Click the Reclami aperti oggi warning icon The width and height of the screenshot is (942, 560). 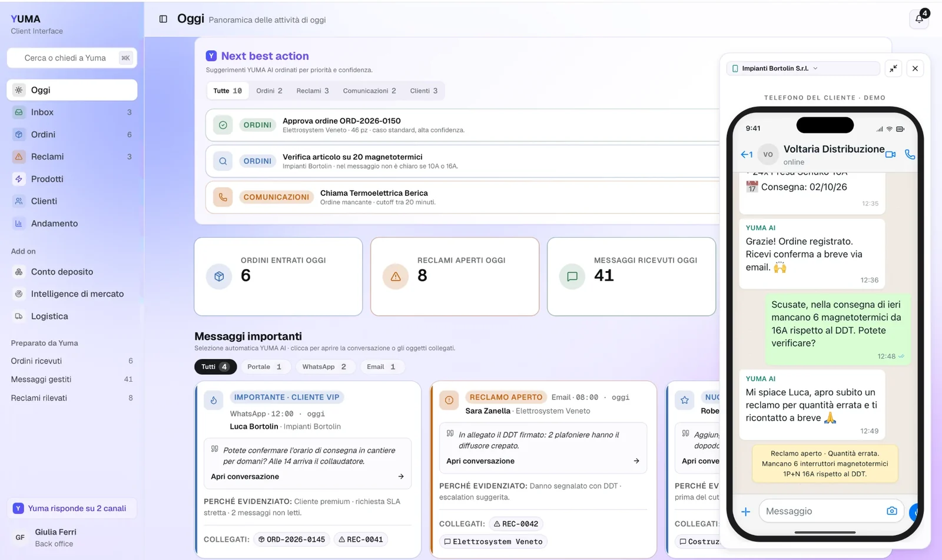coord(396,276)
